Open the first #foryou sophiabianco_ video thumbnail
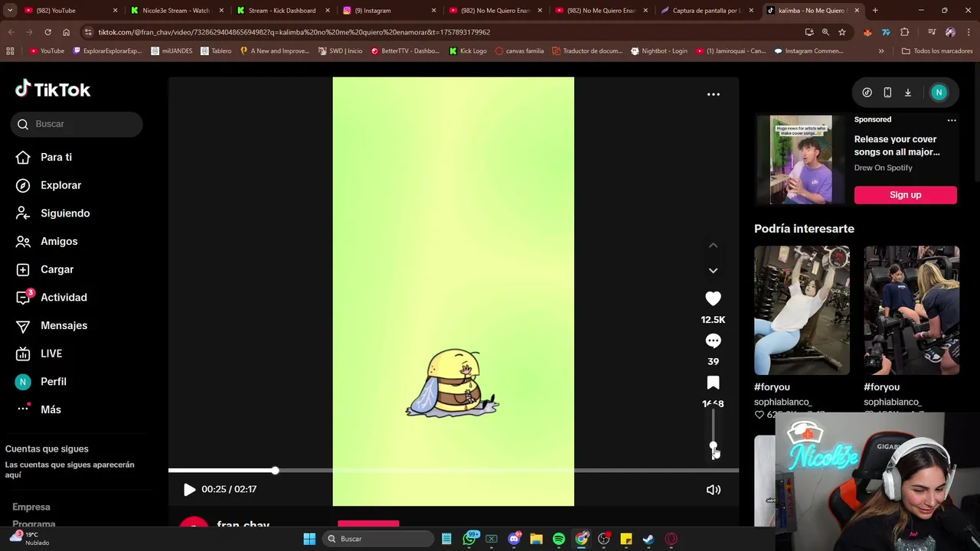This screenshot has width=980, height=551. click(x=802, y=310)
